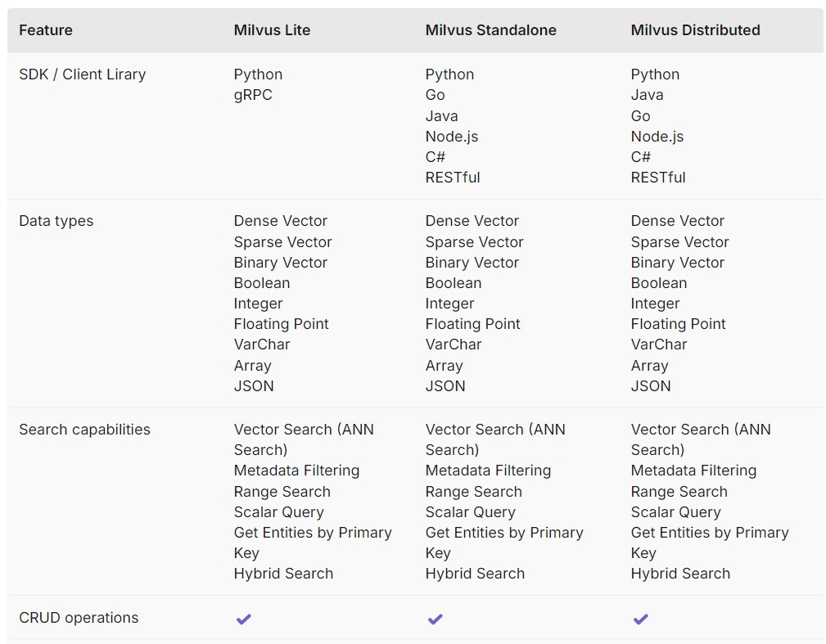This screenshot has height=644, width=826.
Task: Click the Milvus Distributed CRUD checkmark icon
Action: point(640,619)
